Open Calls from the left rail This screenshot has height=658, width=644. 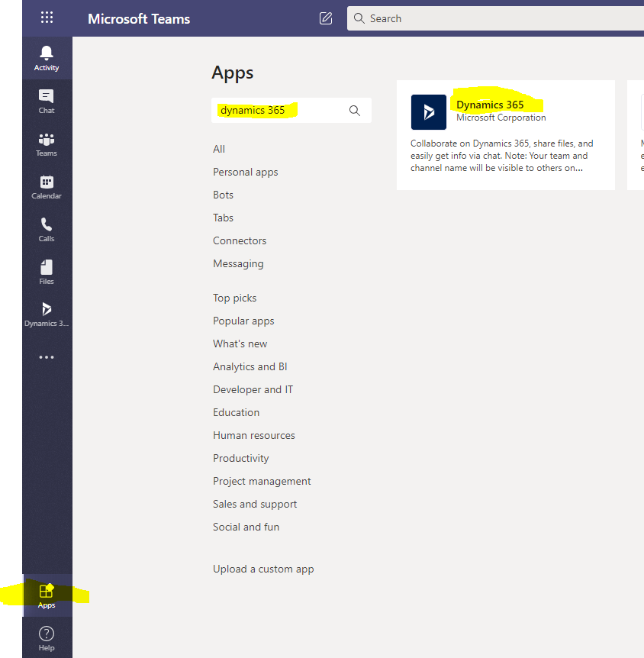(47, 229)
